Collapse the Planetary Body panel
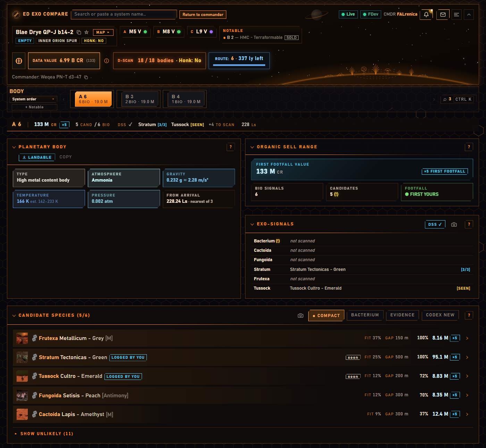Viewport: 486px width, 448px height. (14, 147)
